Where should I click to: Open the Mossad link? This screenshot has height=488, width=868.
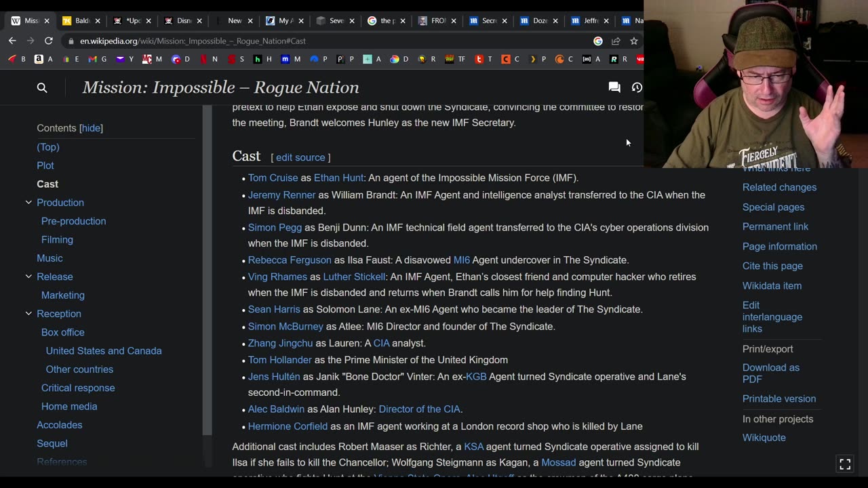point(559,463)
